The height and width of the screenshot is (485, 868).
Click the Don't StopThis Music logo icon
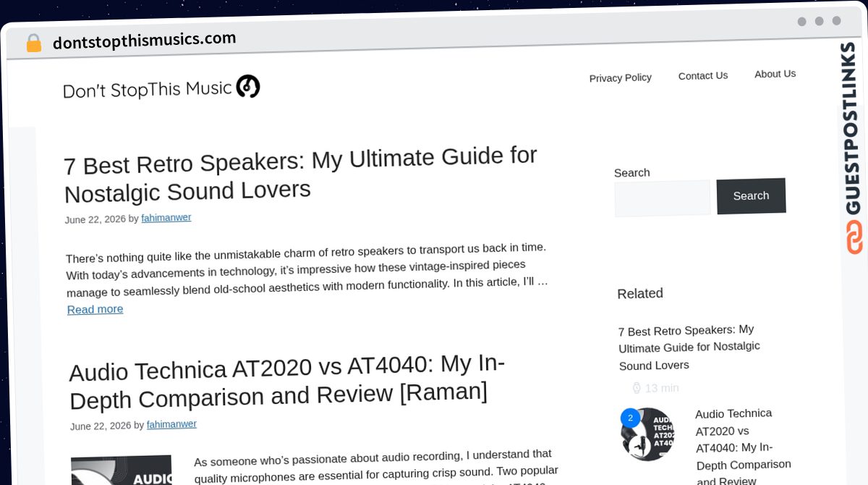point(248,87)
